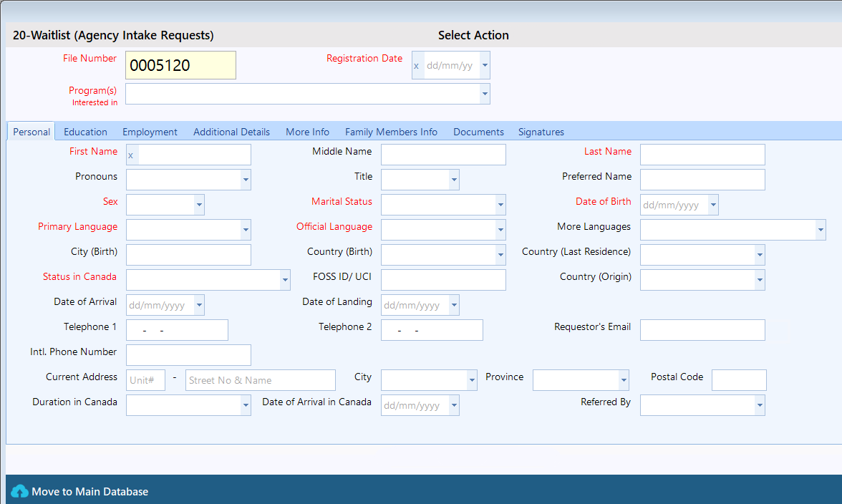This screenshot has width=842, height=504.
Task: Open the Status in Canada dropdown
Action: click(285, 280)
